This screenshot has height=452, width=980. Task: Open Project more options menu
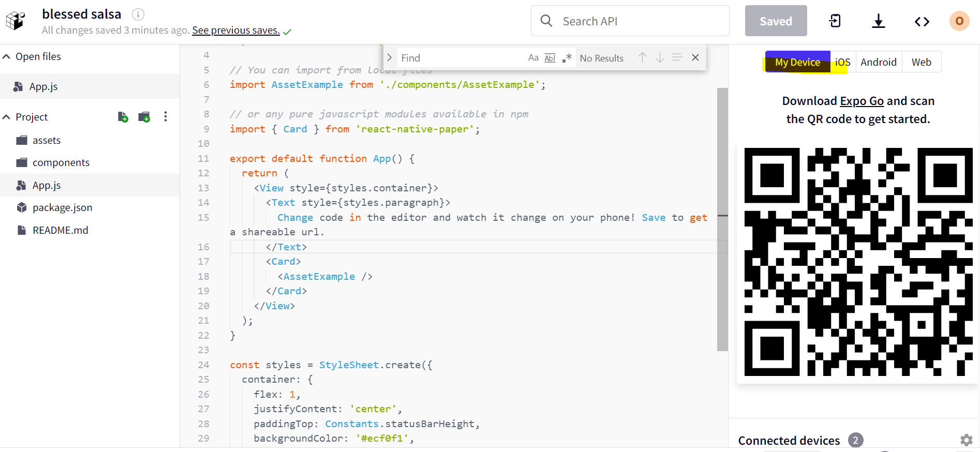[x=166, y=117]
